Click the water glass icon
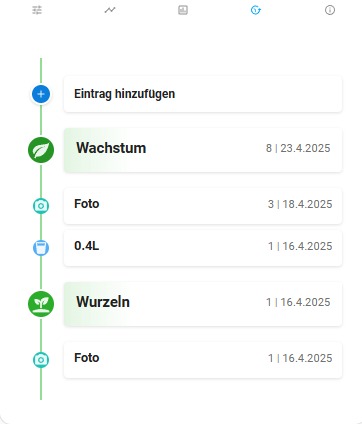362x424 pixels. click(41, 248)
